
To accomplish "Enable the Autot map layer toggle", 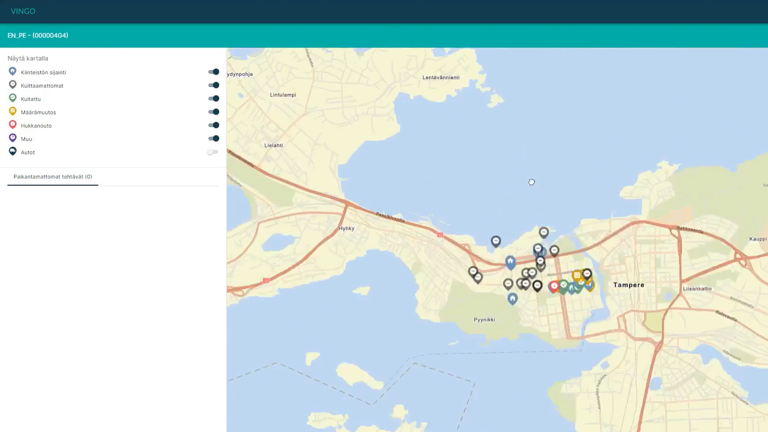I will pos(212,152).
